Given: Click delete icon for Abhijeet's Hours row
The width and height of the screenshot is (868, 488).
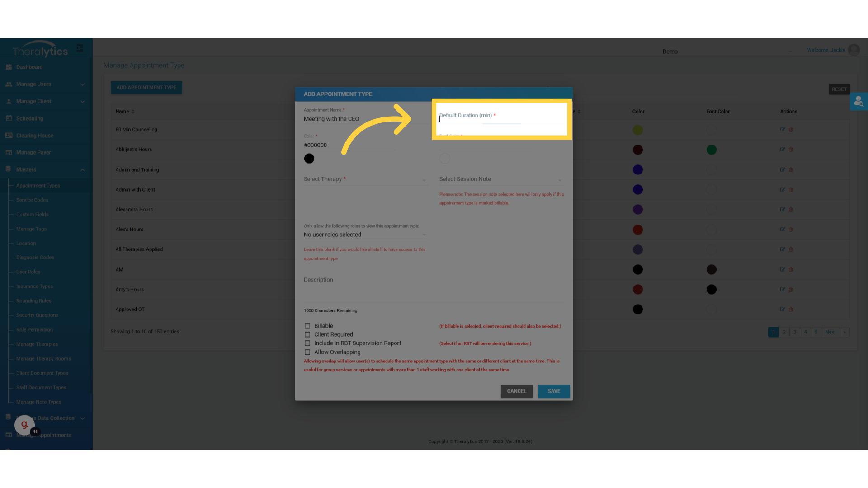Looking at the screenshot, I should point(791,150).
